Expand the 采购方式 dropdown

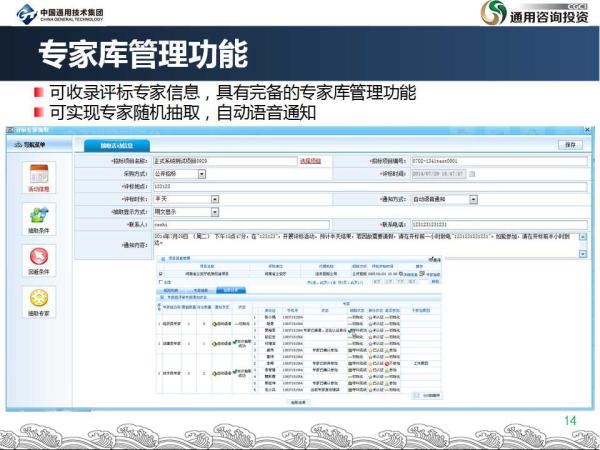(201, 173)
